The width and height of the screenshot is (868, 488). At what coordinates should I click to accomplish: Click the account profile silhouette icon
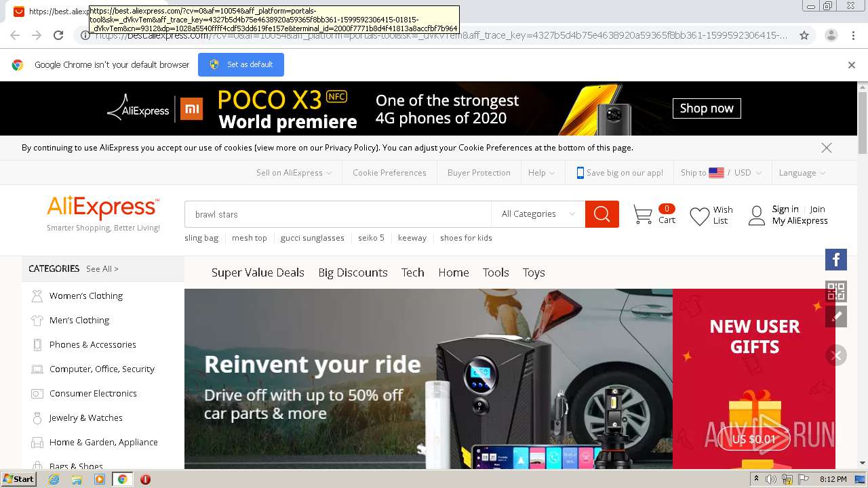pyautogui.click(x=756, y=216)
